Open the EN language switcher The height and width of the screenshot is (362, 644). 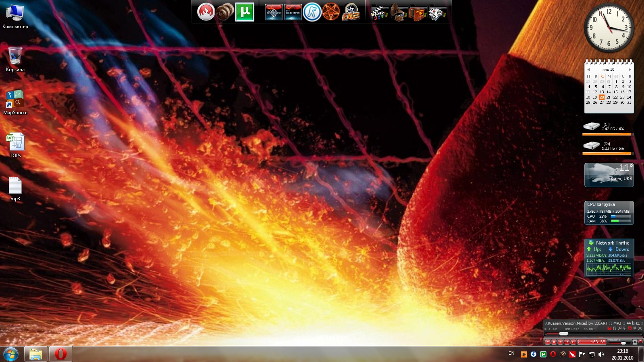click(x=511, y=353)
